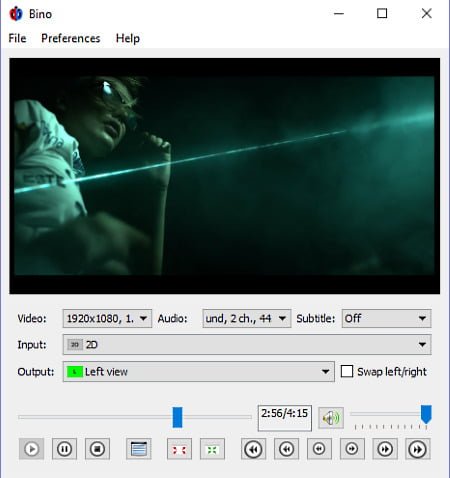The width and height of the screenshot is (450, 478).
Task: Open the Help menu
Action: [x=128, y=38]
